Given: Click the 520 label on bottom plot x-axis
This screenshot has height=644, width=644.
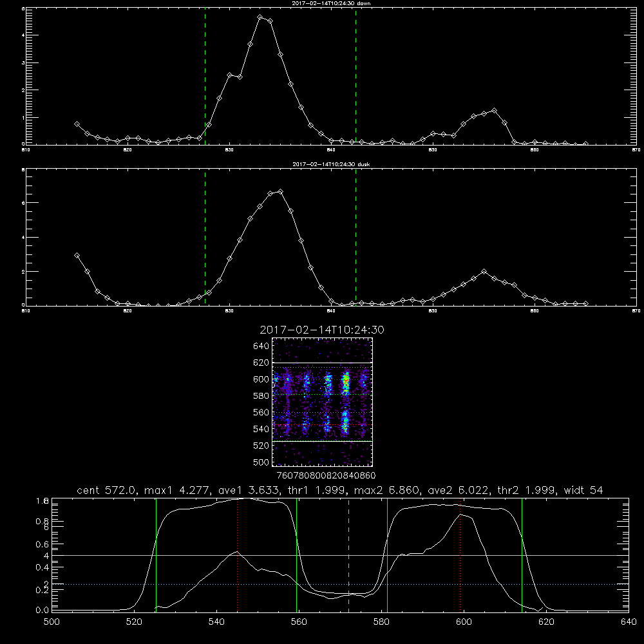Looking at the screenshot, I should pos(134,622).
